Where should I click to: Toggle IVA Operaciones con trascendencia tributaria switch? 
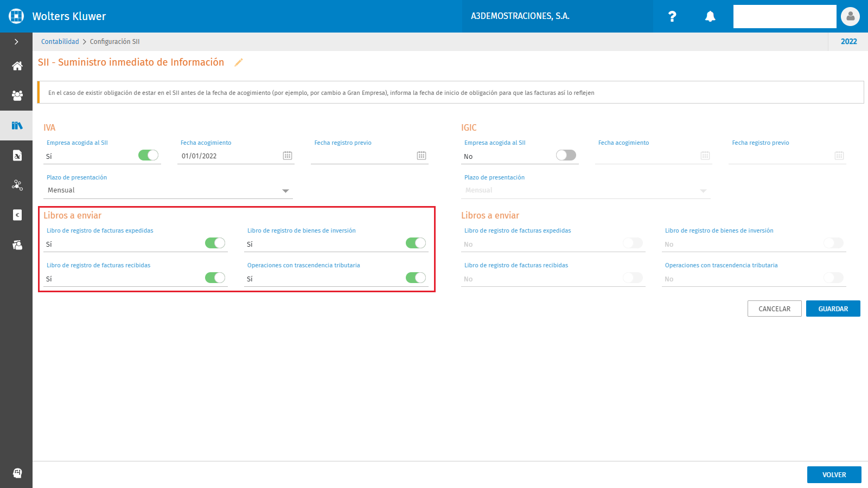[416, 278]
